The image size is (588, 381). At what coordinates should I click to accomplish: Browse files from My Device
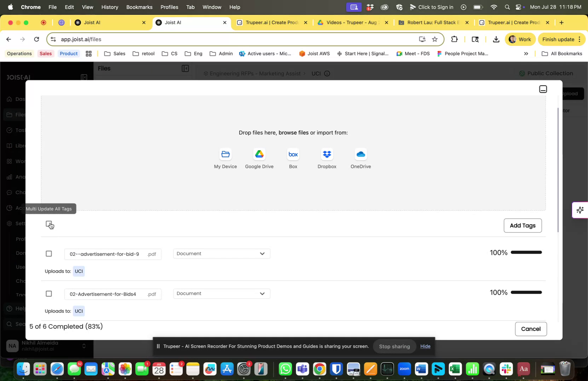pos(225,158)
